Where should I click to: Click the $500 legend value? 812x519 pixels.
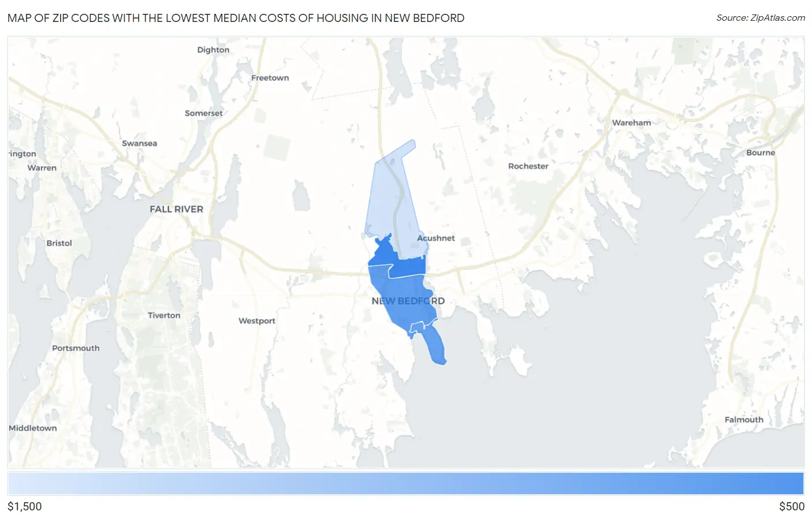792,506
